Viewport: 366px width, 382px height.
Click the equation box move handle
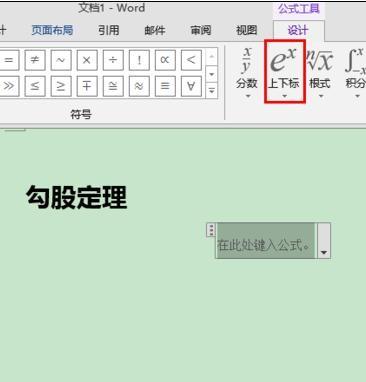(x=211, y=230)
